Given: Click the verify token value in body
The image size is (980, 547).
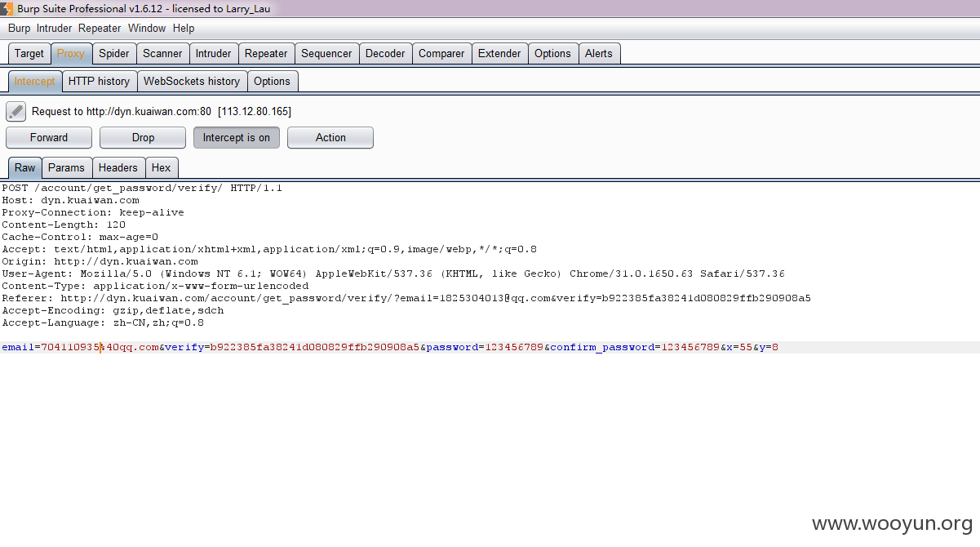Looking at the screenshot, I should (x=315, y=347).
